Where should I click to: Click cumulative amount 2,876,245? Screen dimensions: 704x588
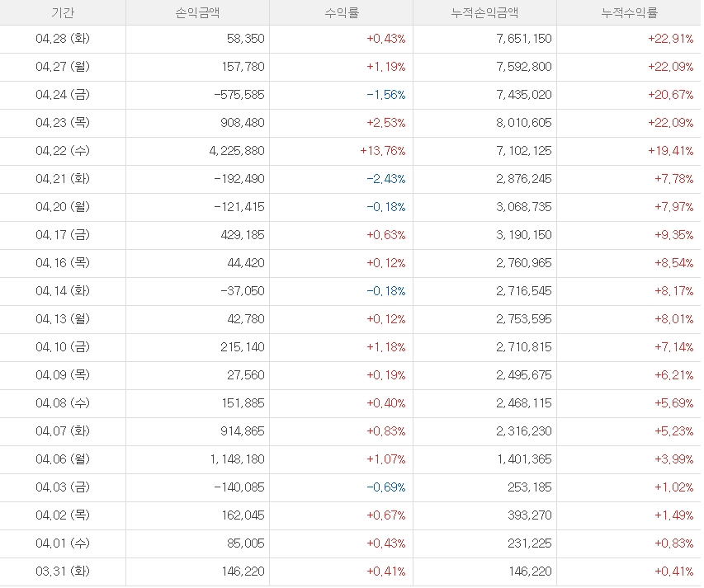[524, 178]
